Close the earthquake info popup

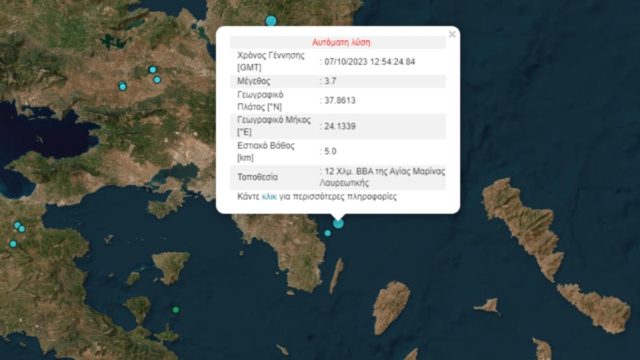(452, 34)
